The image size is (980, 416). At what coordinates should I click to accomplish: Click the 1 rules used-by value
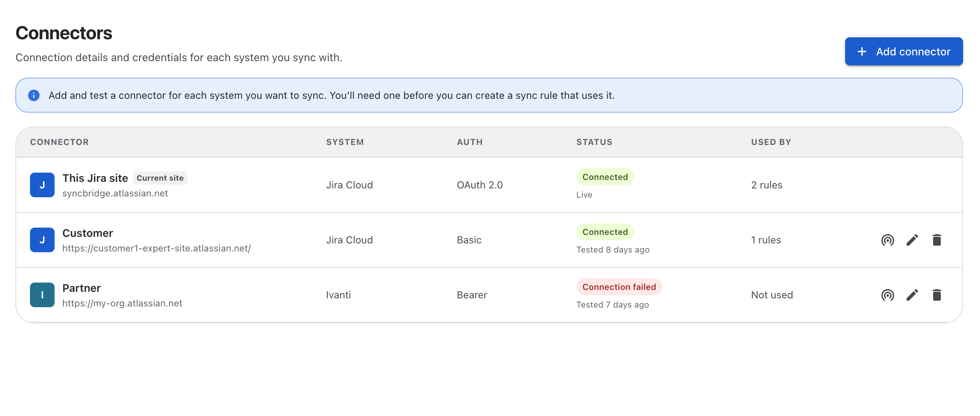click(766, 240)
